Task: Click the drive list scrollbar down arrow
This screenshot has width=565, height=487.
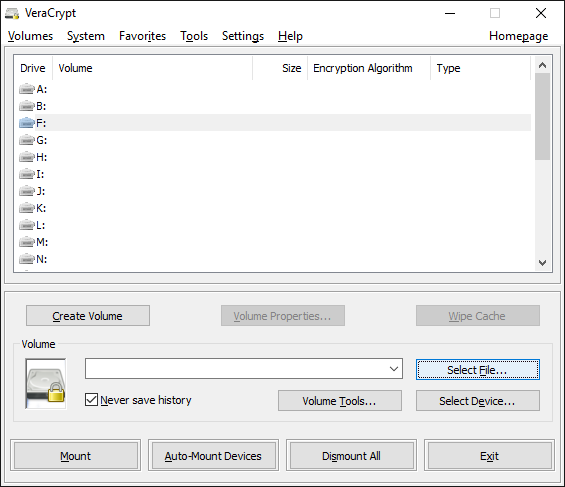Action: coord(542,263)
